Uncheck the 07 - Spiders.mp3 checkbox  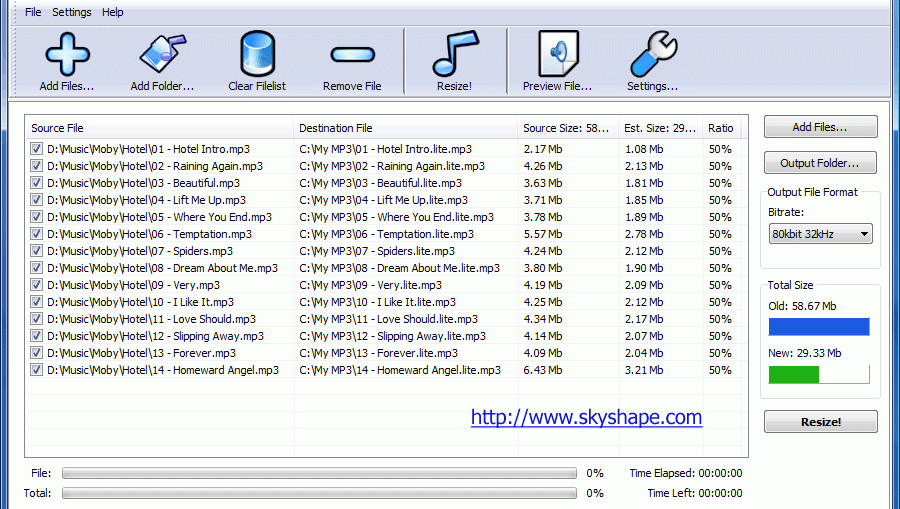[x=37, y=251]
